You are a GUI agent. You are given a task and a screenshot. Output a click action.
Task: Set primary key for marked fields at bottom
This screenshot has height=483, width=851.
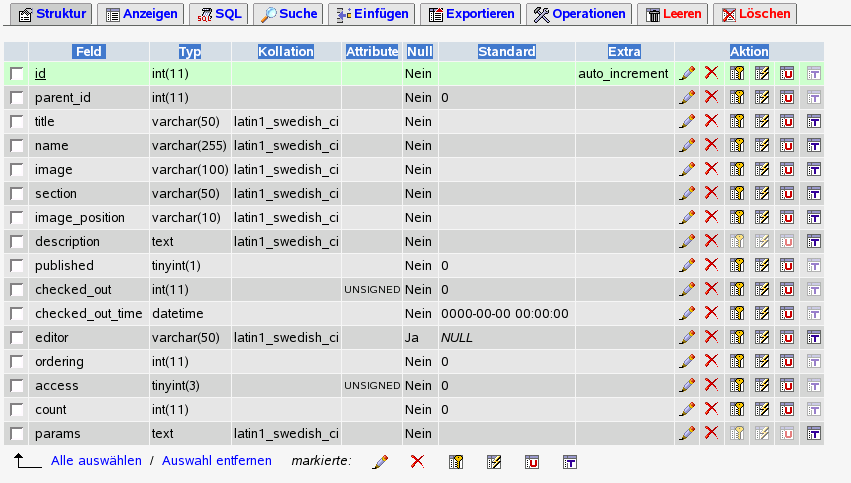[x=456, y=461]
